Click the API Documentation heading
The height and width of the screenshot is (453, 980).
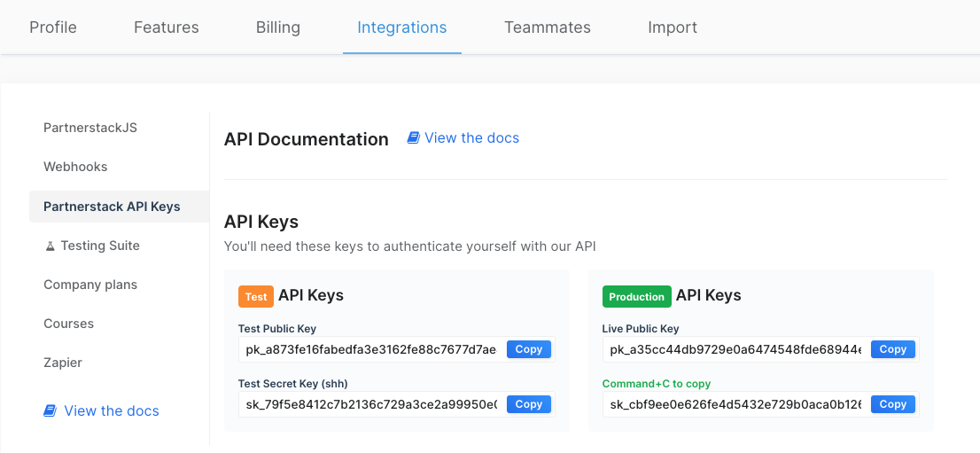[x=307, y=139]
